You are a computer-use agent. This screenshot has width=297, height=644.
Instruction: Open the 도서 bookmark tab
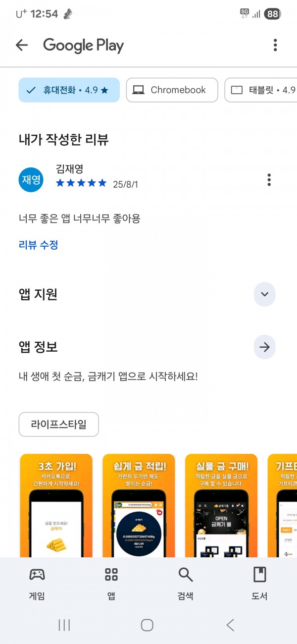[259, 584]
